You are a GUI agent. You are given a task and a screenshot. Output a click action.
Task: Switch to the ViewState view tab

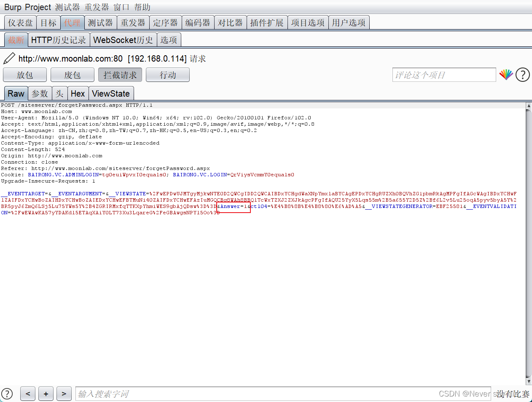coord(111,94)
